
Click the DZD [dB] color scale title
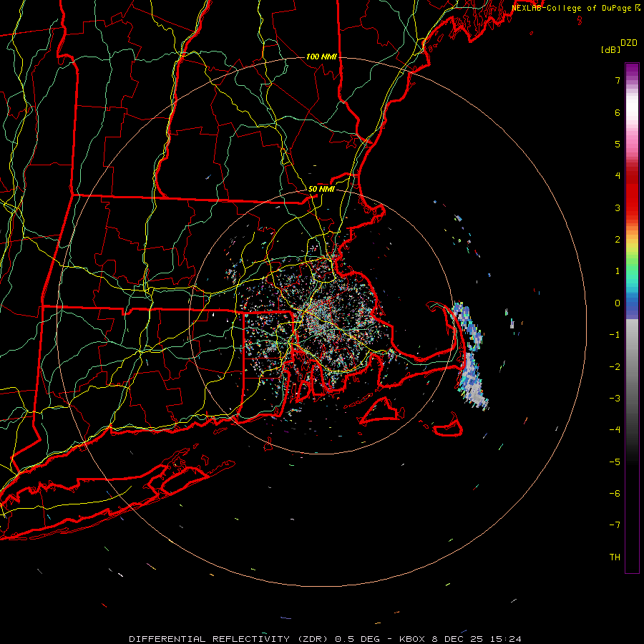pos(619,46)
